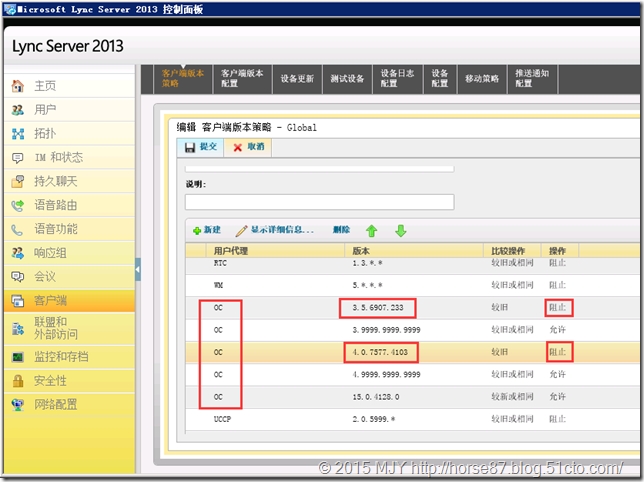Sort by 用户代理 column header
The image size is (644, 482).
(275, 251)
